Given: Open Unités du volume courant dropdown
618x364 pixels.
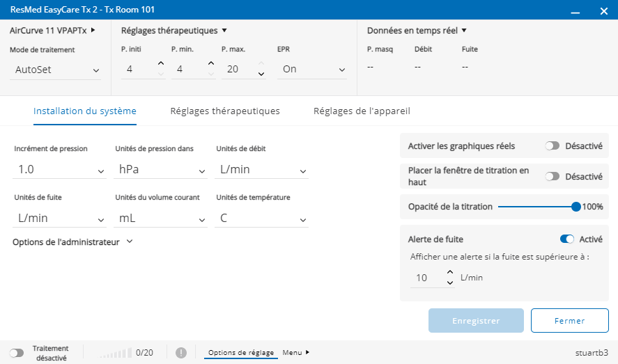Looking at the screenshot, I should pyautogui.click(x=160, y=218).
